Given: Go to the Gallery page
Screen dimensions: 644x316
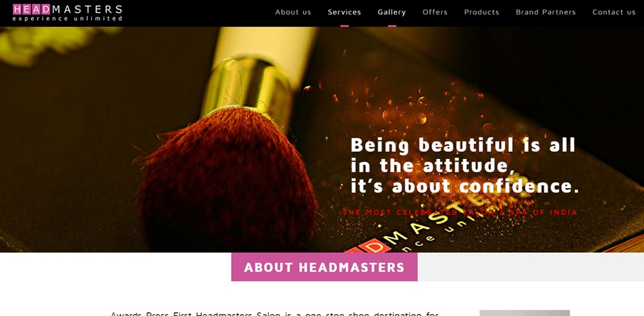Looking at the screenshot, I should tap(392, 12).
